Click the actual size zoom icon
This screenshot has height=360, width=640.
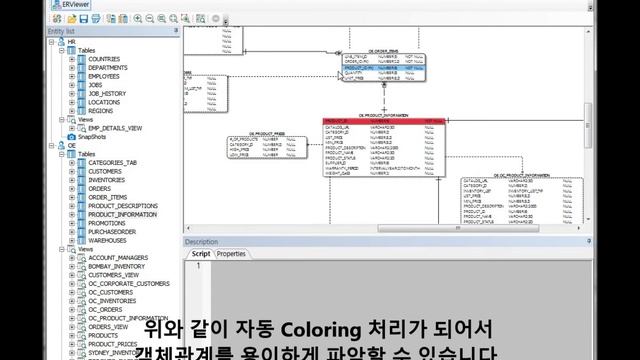pos(173,18)
